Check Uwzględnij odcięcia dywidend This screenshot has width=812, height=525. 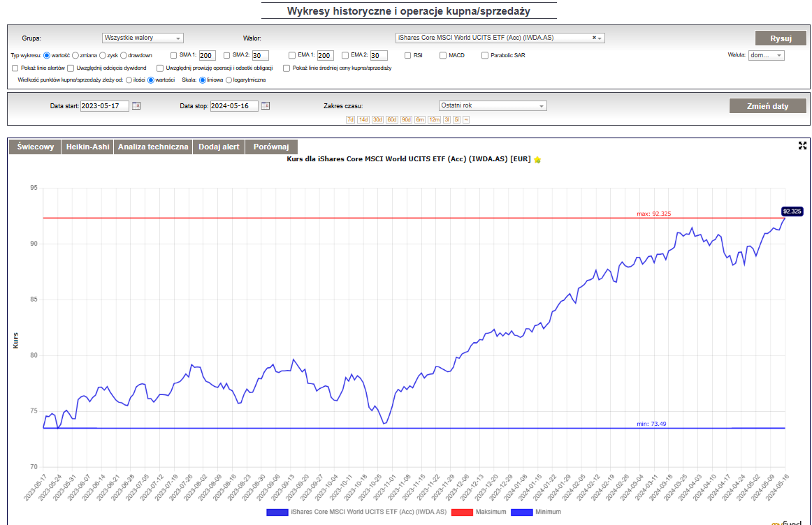click(x=71, y=68)
